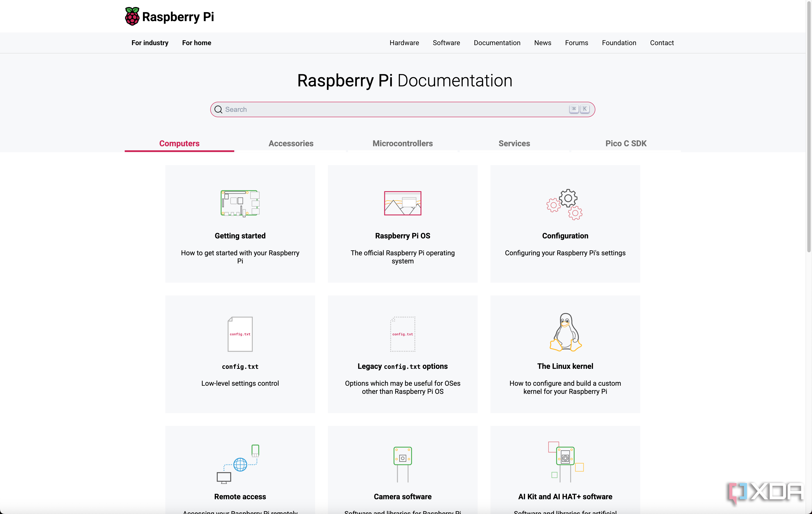Screen dimensions: 812x514
Task: Open the Remote access title link
Action: [240, 497]
